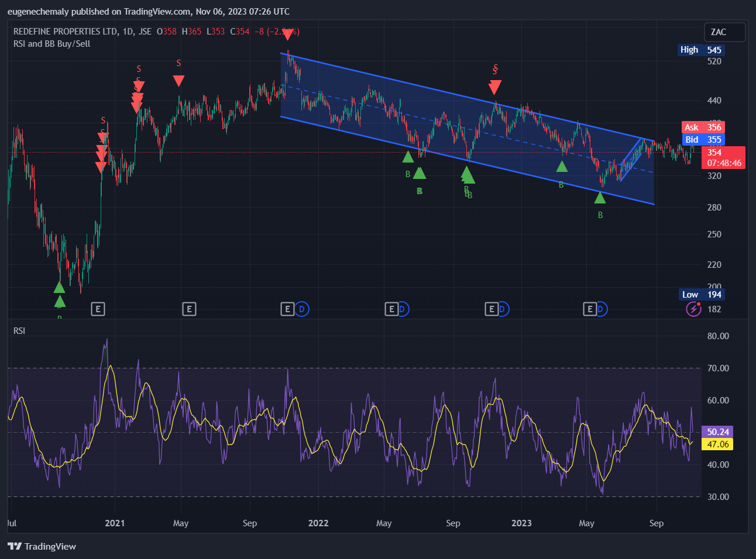Click the Ask 356 price label
The height and width of the screenshot is (559, 756).
(703, 127)
